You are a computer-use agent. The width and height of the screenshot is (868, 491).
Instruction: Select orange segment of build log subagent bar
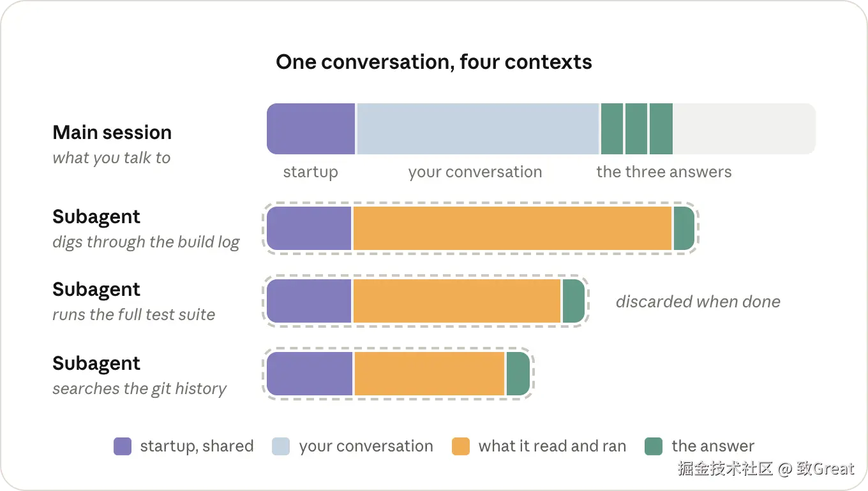[x=513, y=228]
